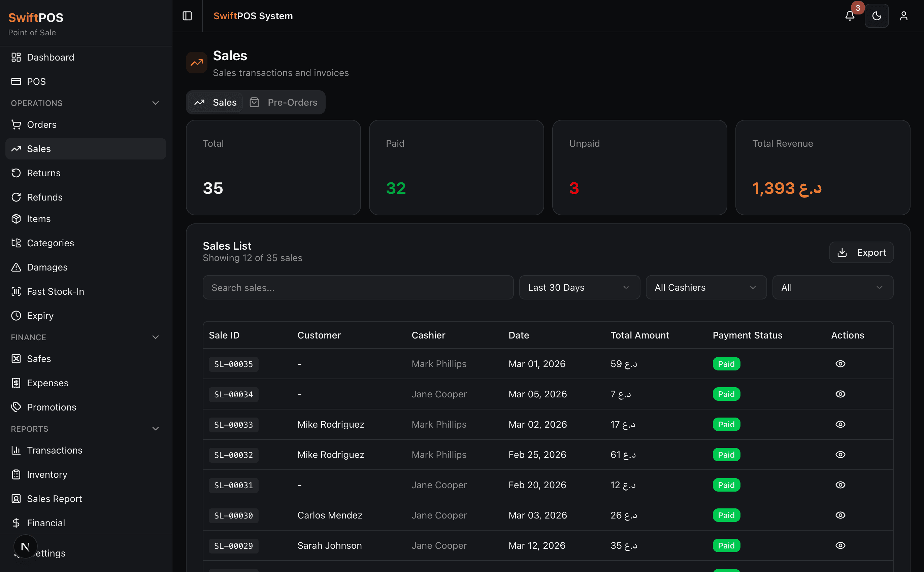Open the notifications bell
Image resolution: width=924 pixels, height=572 pixels.
coord(850,16)
